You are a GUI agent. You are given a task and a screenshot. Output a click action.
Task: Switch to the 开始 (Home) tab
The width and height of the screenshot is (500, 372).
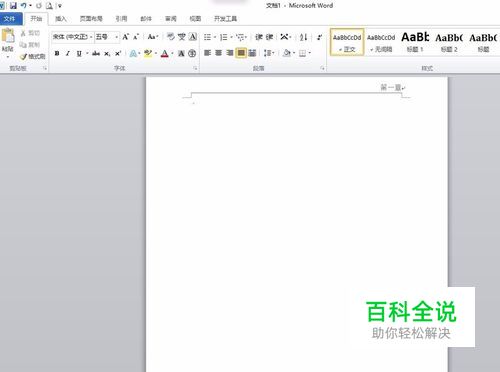[x=36, y=19]
